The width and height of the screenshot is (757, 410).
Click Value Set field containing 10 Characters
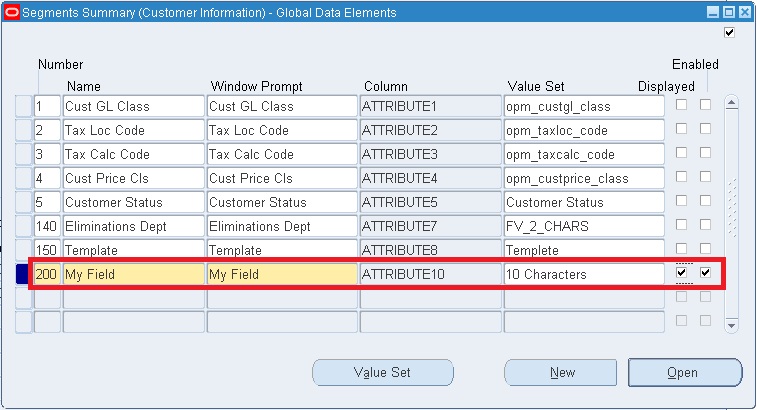tap(583, 274)
